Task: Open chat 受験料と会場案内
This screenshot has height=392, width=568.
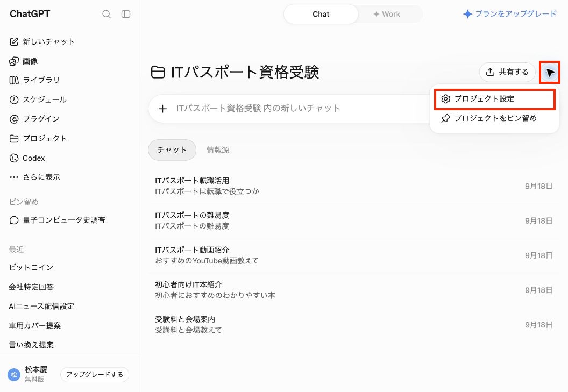Action: [353, 325]
